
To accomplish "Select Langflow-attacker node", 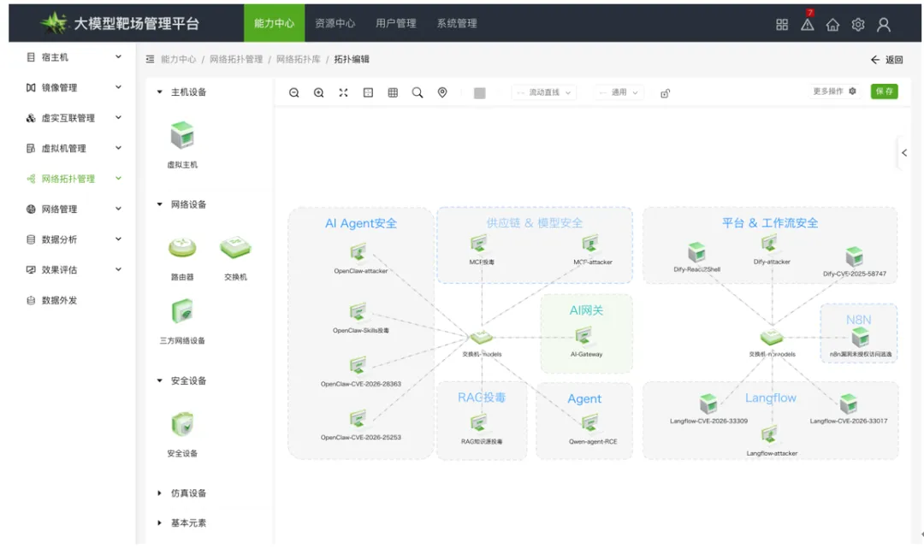I will tap(769, 435).
